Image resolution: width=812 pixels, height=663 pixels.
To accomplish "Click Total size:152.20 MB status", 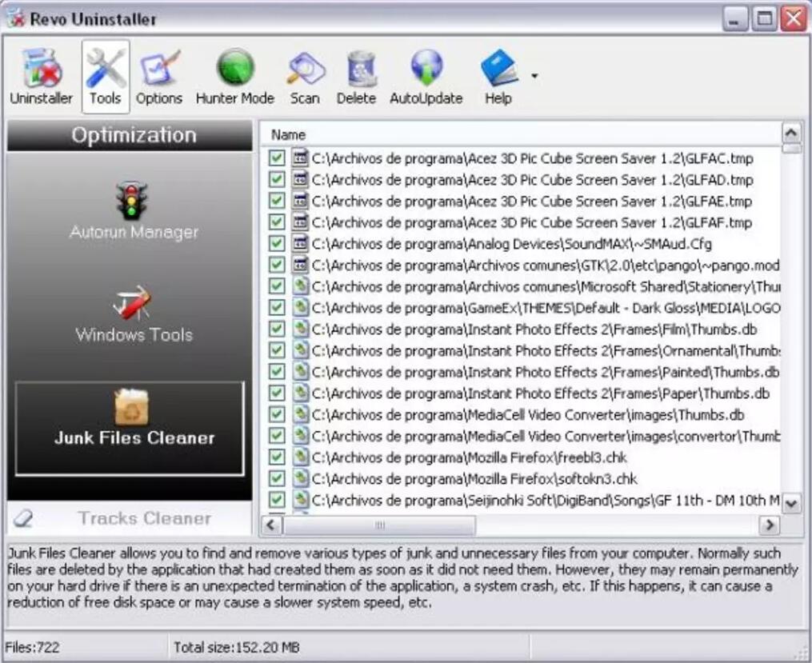I will (236, 647).
